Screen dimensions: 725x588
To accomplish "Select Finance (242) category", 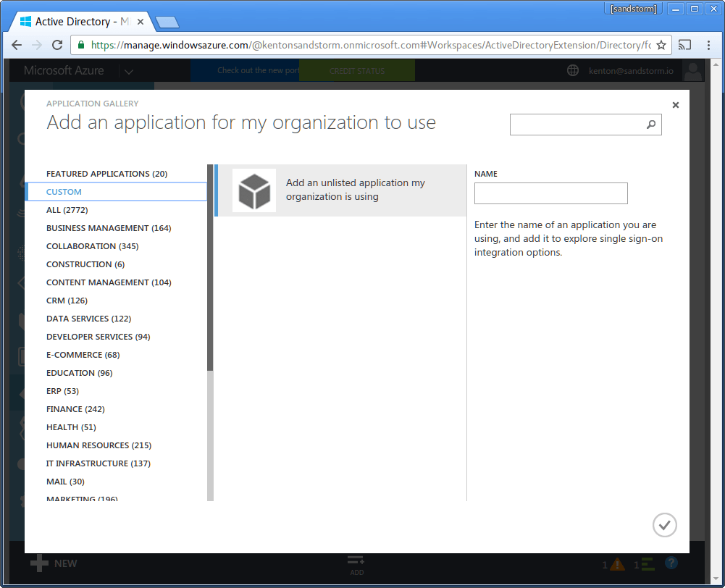I will pyautogui.click(x=75, y=409).
